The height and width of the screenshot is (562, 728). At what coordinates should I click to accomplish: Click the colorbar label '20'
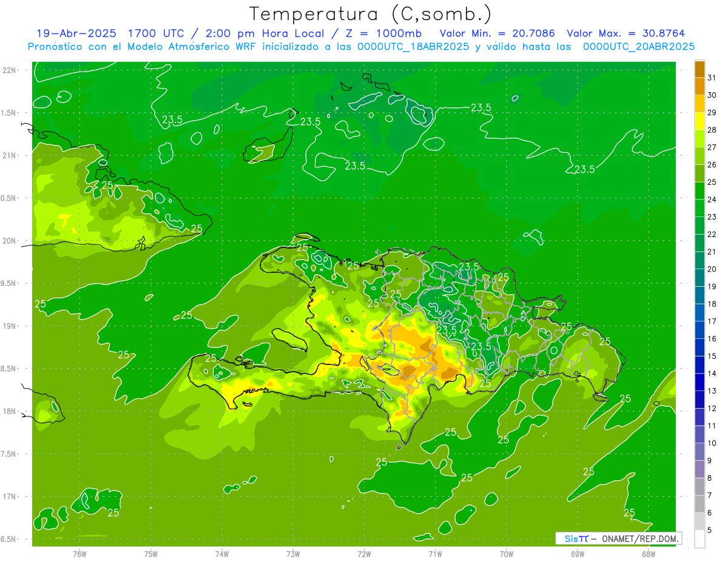coord(712,269)
